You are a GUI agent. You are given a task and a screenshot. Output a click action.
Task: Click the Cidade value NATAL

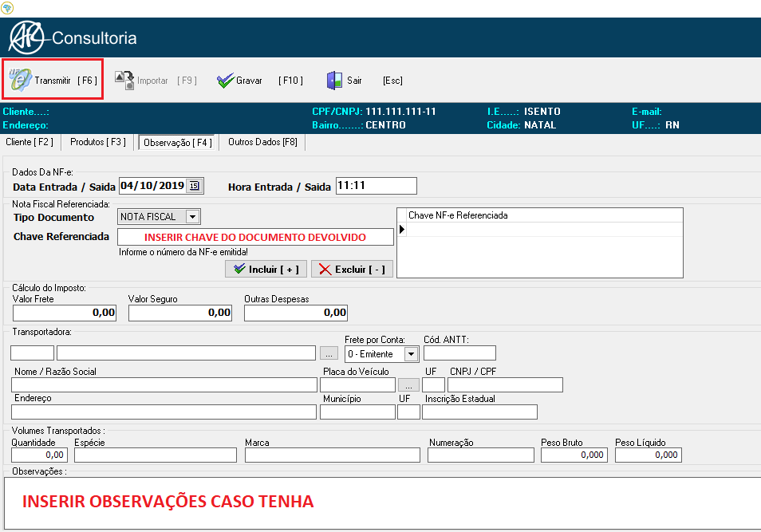540,125
